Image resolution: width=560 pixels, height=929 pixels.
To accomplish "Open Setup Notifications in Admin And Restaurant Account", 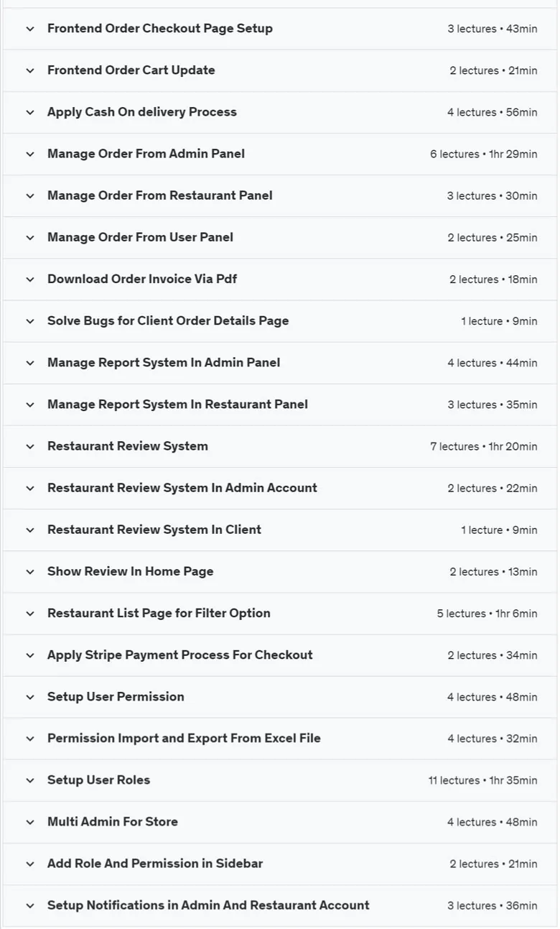I will [208, 906].
